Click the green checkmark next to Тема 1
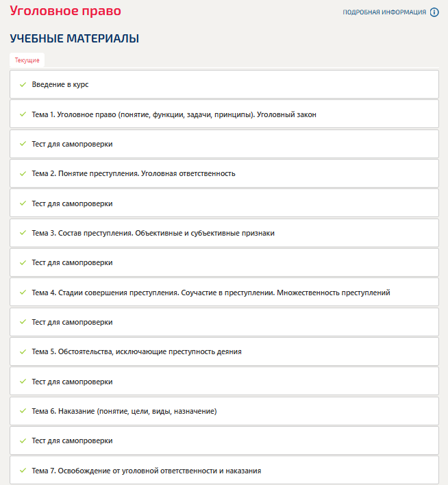 (23, 114)
